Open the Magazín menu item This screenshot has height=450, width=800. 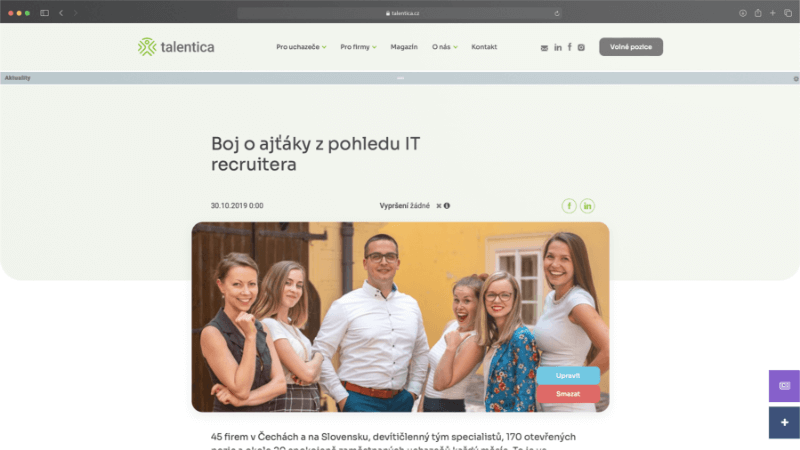coord(404,47)
